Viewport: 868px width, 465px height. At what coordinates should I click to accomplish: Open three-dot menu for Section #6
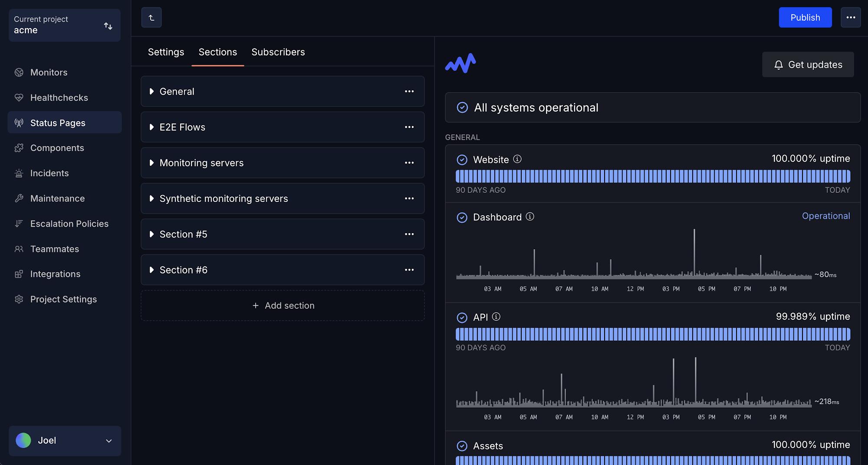409,270
